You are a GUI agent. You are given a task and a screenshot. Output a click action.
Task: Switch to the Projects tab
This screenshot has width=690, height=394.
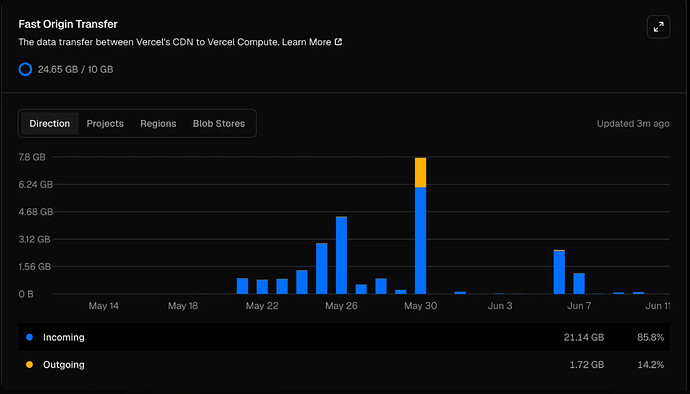[x=105, y=123]
